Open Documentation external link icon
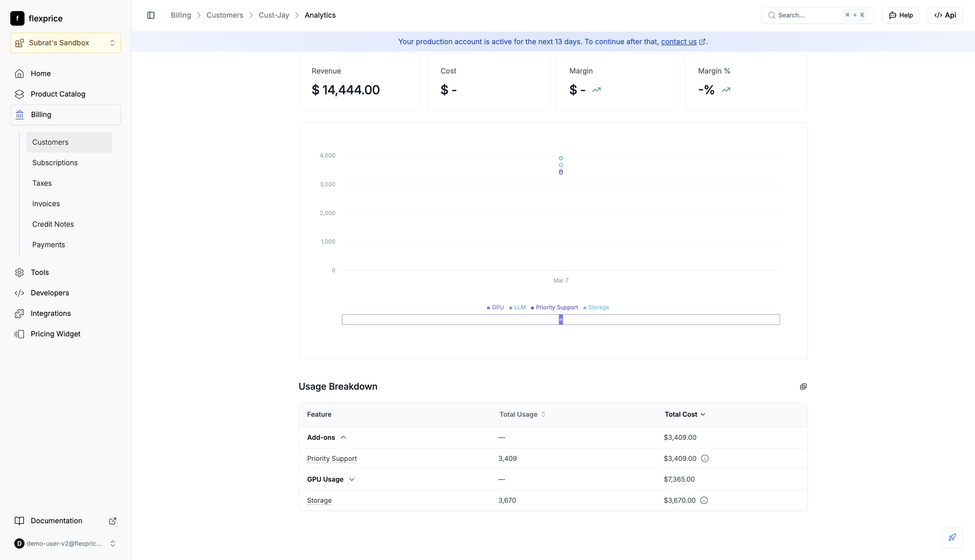 pos(112,521)
